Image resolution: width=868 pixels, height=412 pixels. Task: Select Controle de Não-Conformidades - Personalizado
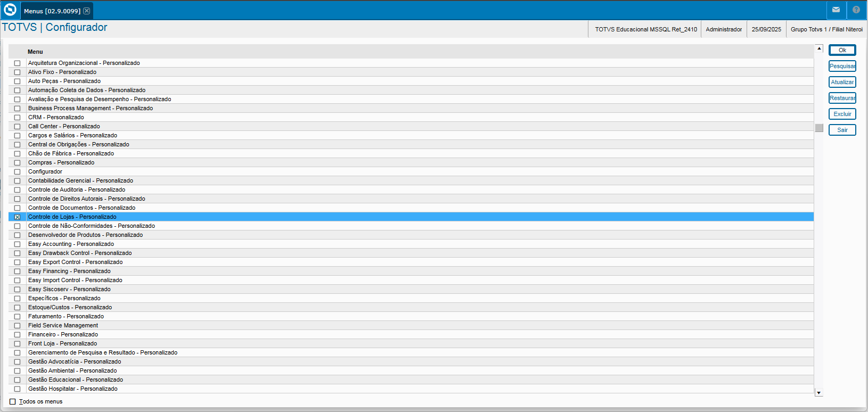[x=411, y=226]
